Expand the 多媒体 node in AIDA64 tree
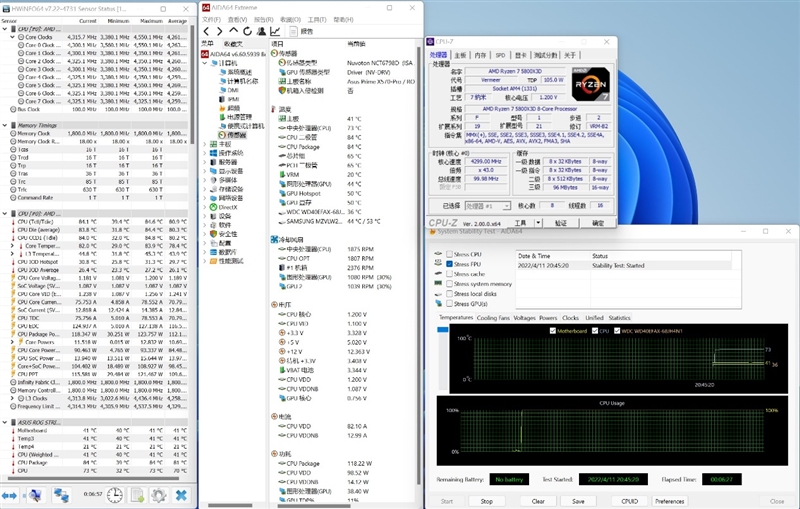The height and width of the screenshot is (509, 800). pos(205,180)
